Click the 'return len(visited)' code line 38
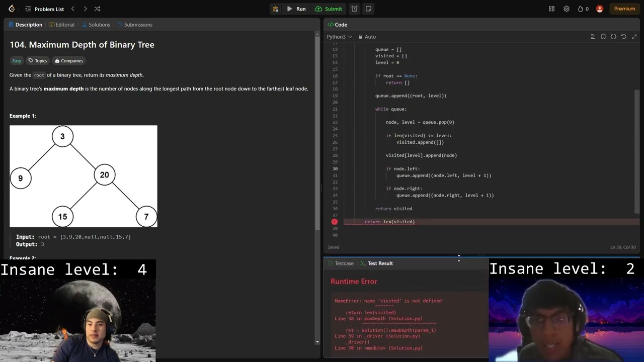Screen dimensions: 644x362 pos(390,222)
